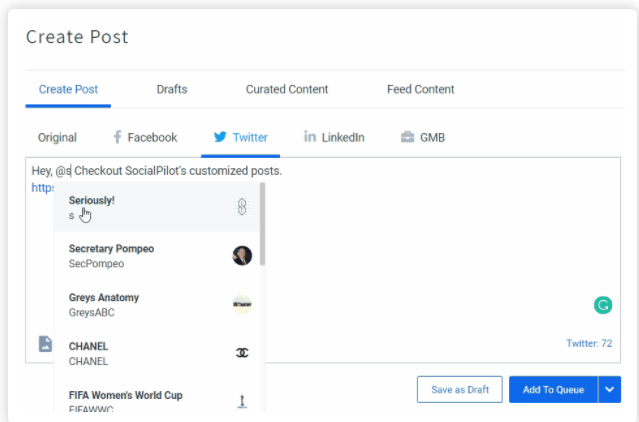Screen dimensions: 639x422
Task: Choose Secretary Pompeo from mention suggestions
Action: click(157, 256)
